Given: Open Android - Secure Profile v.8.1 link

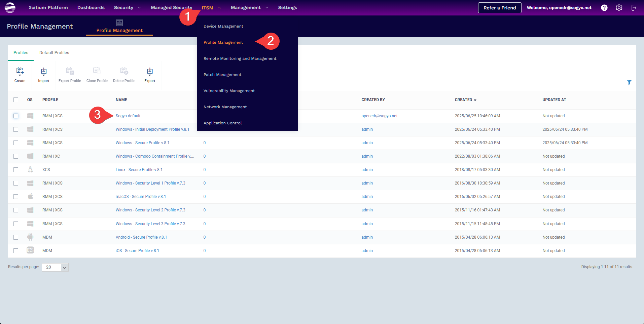Looking at the screenshot, I should click(x=141, y=237).
